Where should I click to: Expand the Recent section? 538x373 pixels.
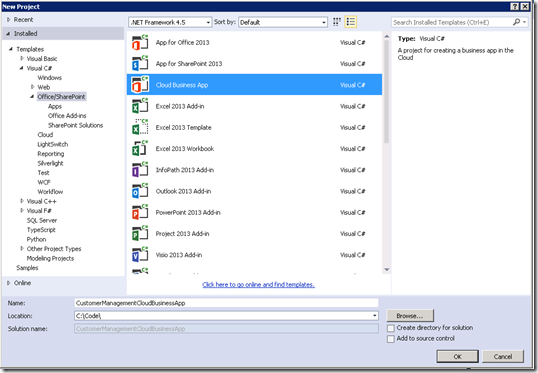point(9,20)
